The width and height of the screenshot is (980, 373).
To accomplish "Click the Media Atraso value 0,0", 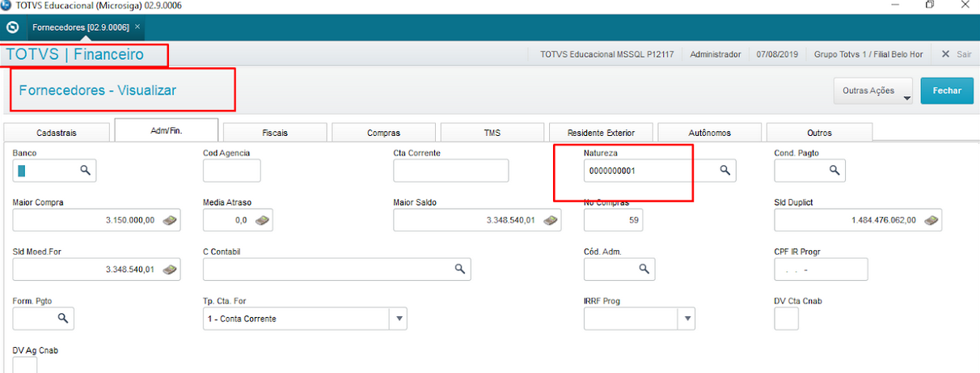I will click(240, 220).
